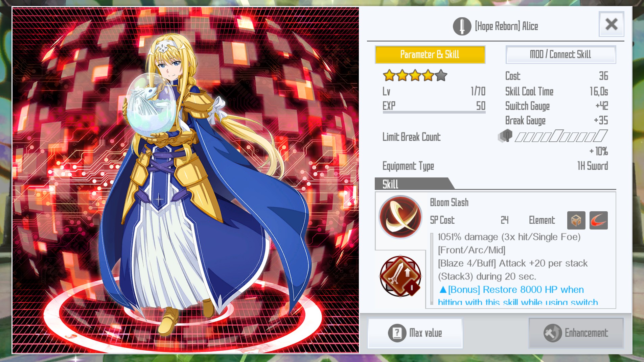The width and height of the screenshot is (644, 362).
Task: Click the five-star rarity rating
Action: [x=415, y=75]
